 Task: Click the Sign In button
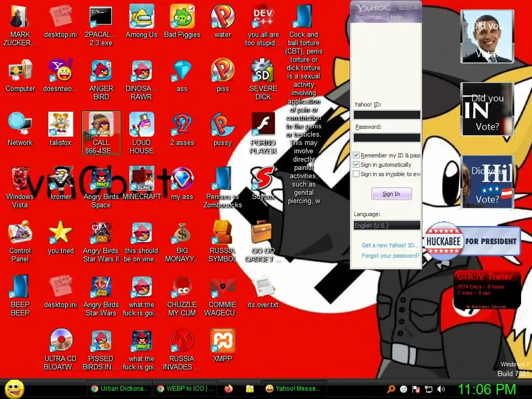click(392, 194)
